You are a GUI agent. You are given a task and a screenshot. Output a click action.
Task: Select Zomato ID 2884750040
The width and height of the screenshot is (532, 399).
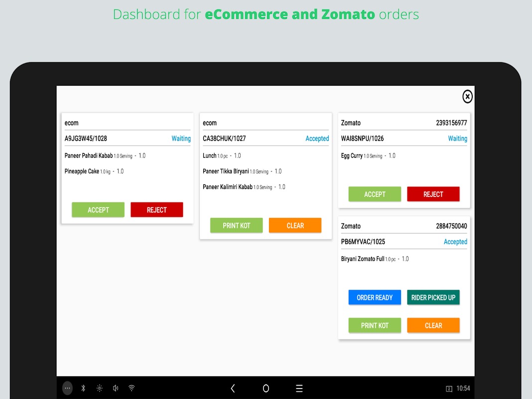tap(452, 226)
